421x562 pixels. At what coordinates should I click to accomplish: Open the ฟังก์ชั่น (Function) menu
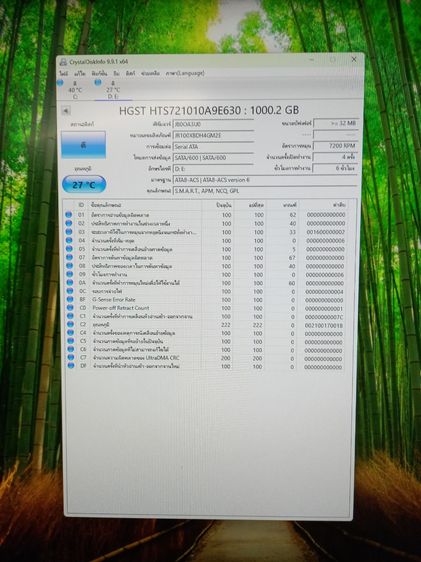pos(99,73)
